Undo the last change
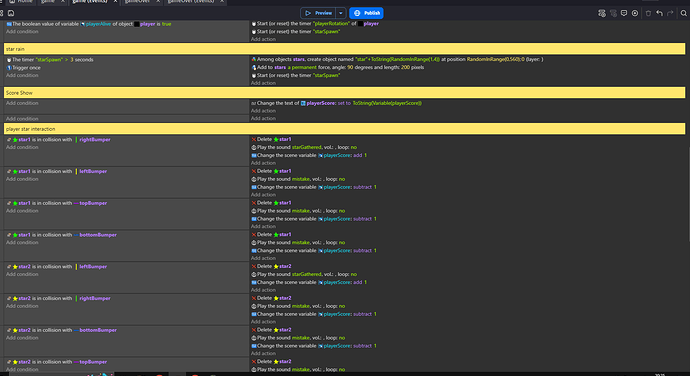This screenshot has height=376, width=690. click(x=659, y=13)
